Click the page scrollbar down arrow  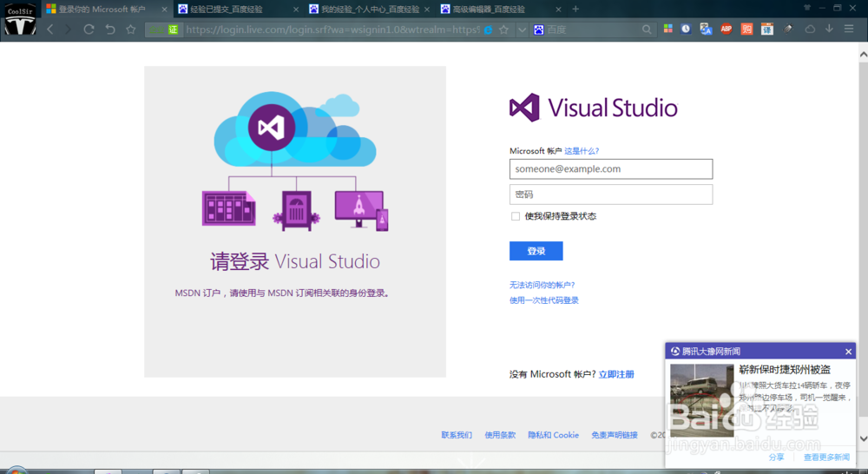point(863,438)
